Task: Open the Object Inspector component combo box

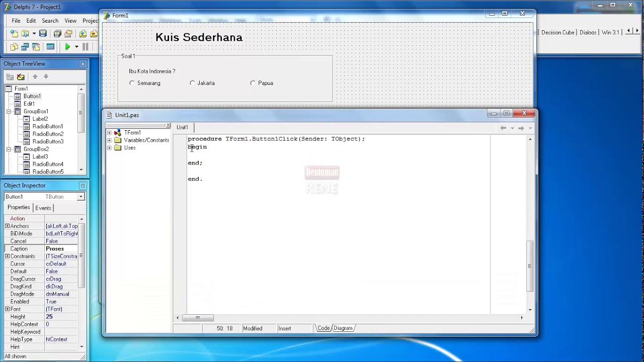Action: click(x=80, y=197)
